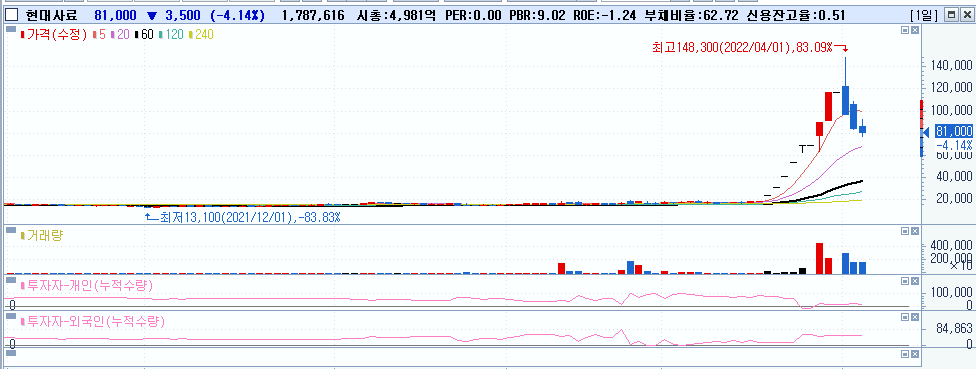The width and height of the screenshot is (976, 369).
Task: Click the -4.14% label under the price tag
Action: pyautogui.click(x=954, y=145)
